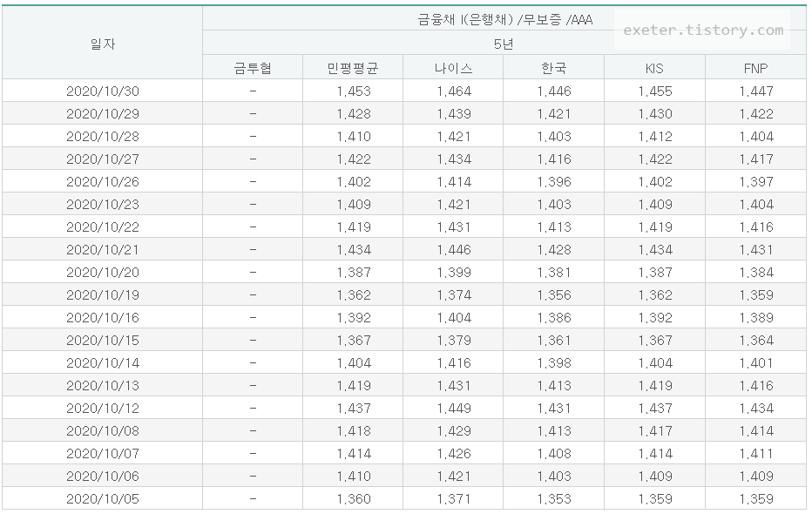Select date cell 2020/10/07
Image resolution: width=812 pixels, height=514 pixels.
103,454
